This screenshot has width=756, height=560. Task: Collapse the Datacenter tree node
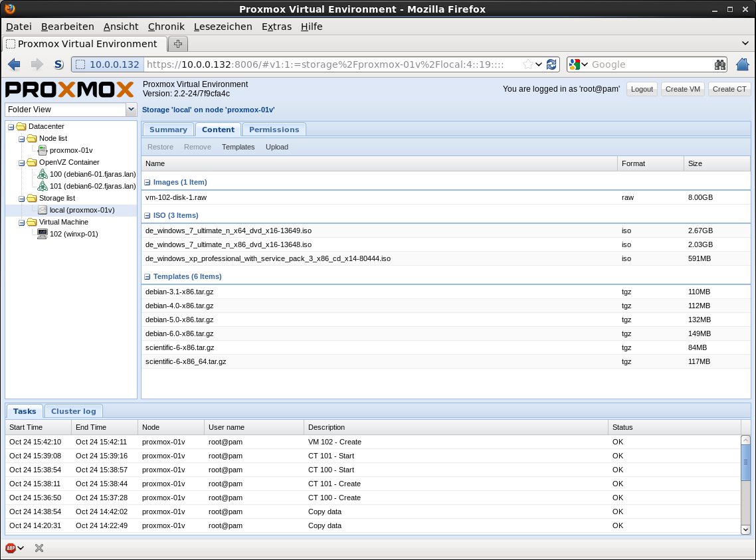tap(11, 126)
